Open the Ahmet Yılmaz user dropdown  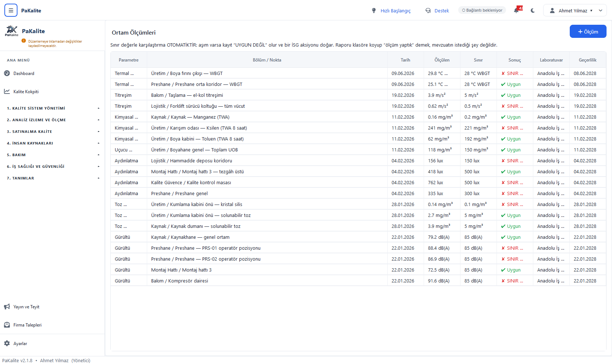575,11
